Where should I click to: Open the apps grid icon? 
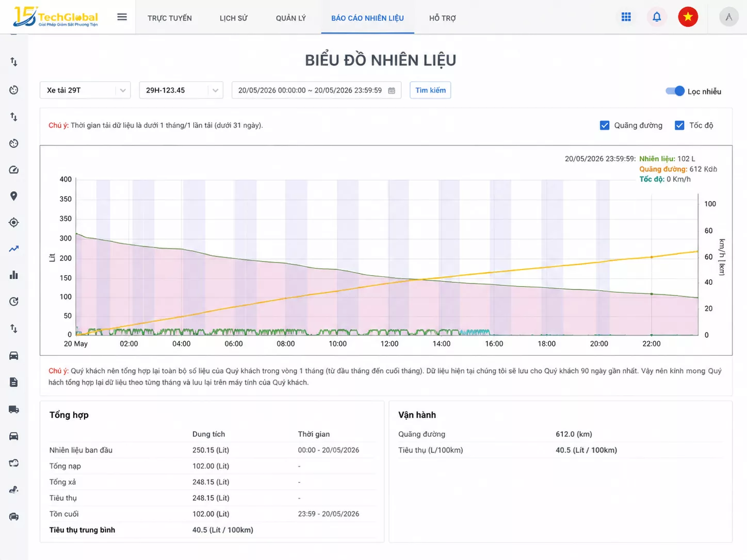(x=626, y=17)
